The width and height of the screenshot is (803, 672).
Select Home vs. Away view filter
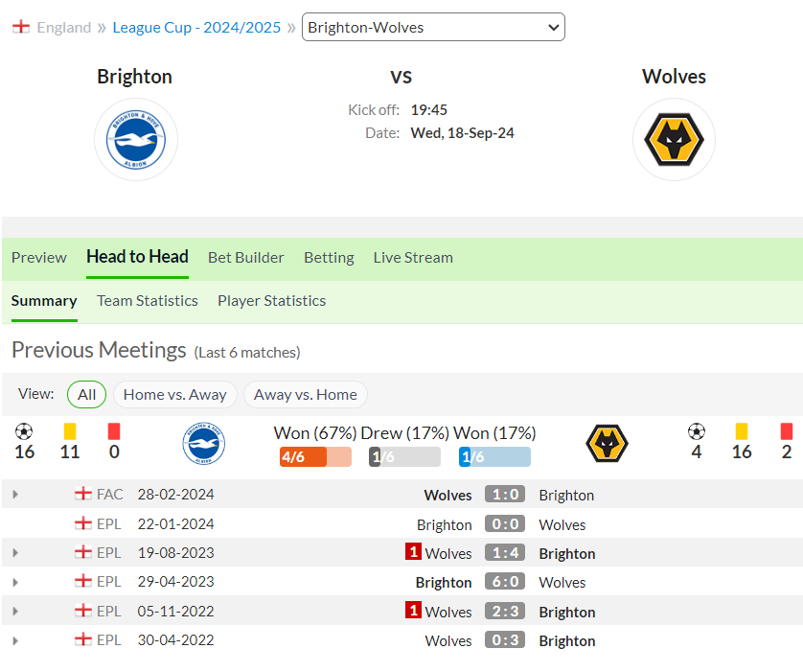pos(174,394)
